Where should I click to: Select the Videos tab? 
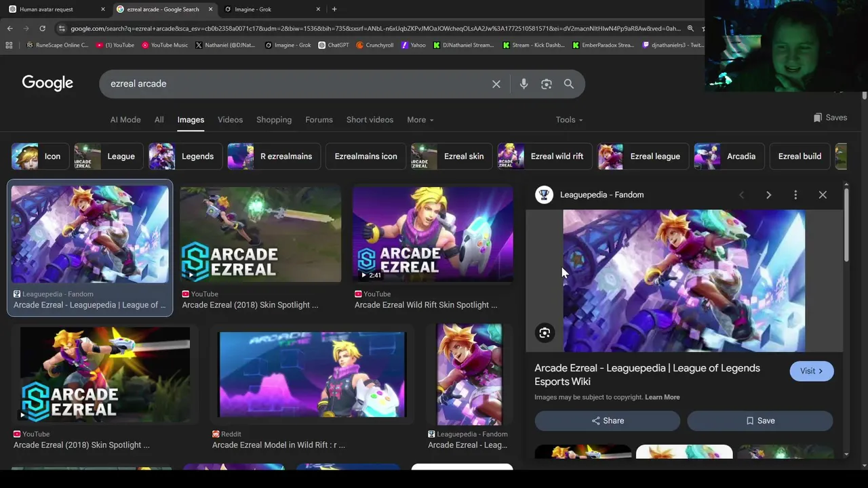pos(230,120)
